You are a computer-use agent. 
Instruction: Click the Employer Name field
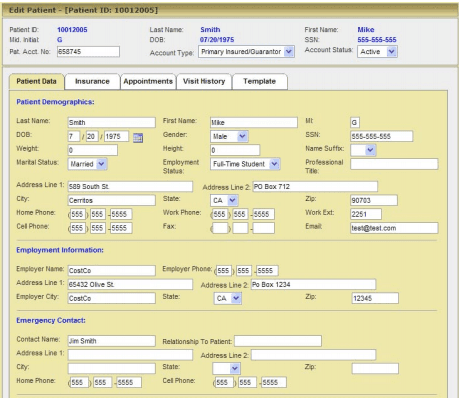point(111,270)
